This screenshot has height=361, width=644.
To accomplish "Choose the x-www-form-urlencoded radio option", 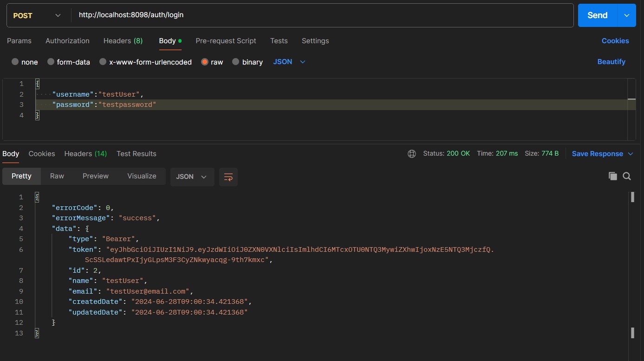I will tap(103, 62).
